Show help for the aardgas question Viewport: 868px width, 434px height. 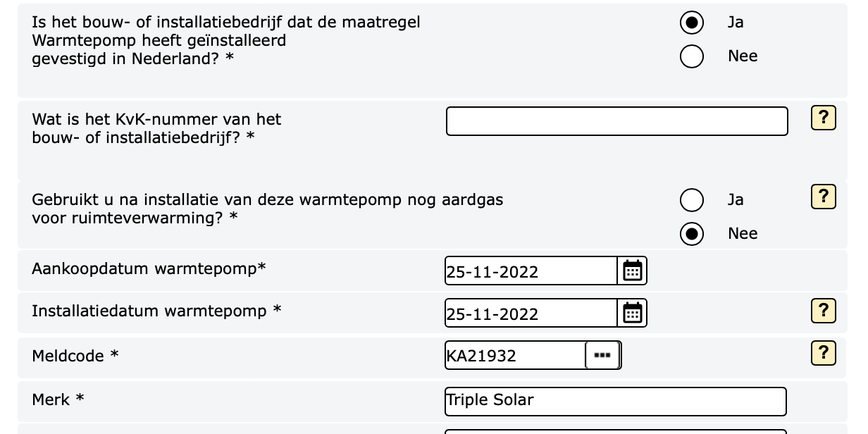pyautogui.click(x=823, y=197)
